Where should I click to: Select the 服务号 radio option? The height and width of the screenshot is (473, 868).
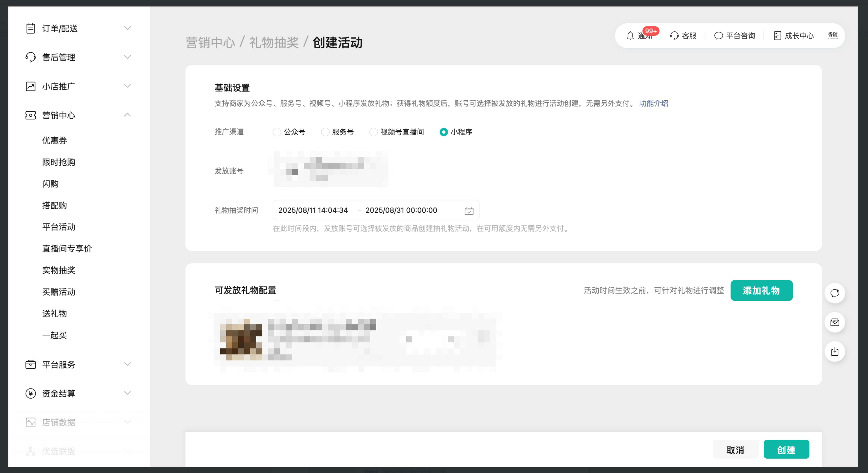[325, 132]
